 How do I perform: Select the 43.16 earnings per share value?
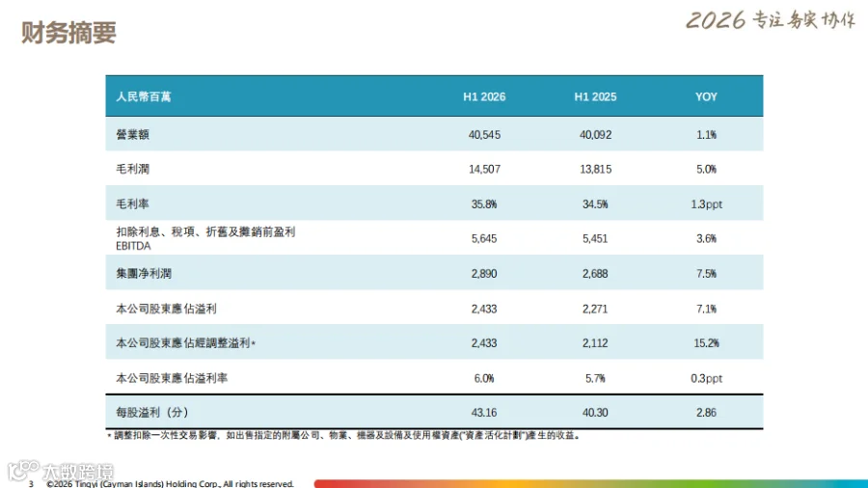pyautogui.click(x=484, y=413)
